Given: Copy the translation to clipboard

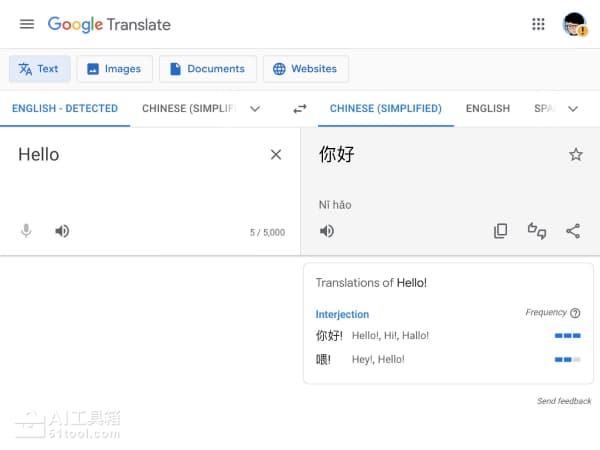Looking at the screenshot, I should tap(501, 231).
